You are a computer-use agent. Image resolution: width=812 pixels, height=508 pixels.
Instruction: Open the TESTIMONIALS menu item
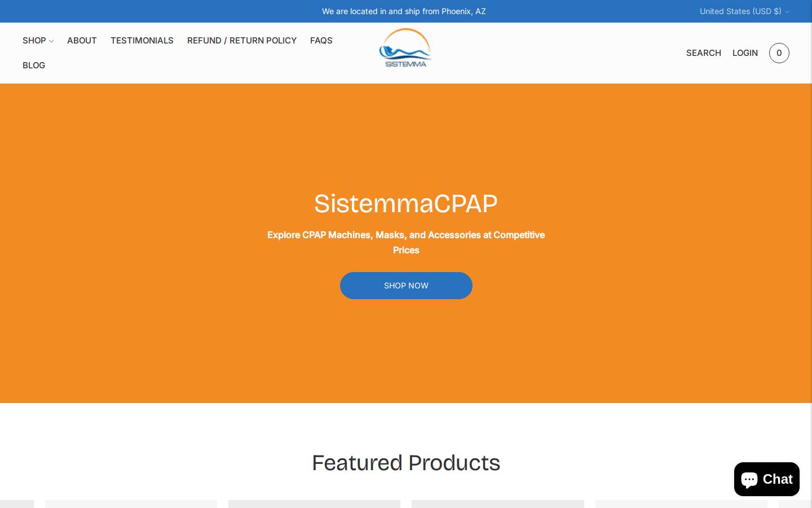coord(142,41)
